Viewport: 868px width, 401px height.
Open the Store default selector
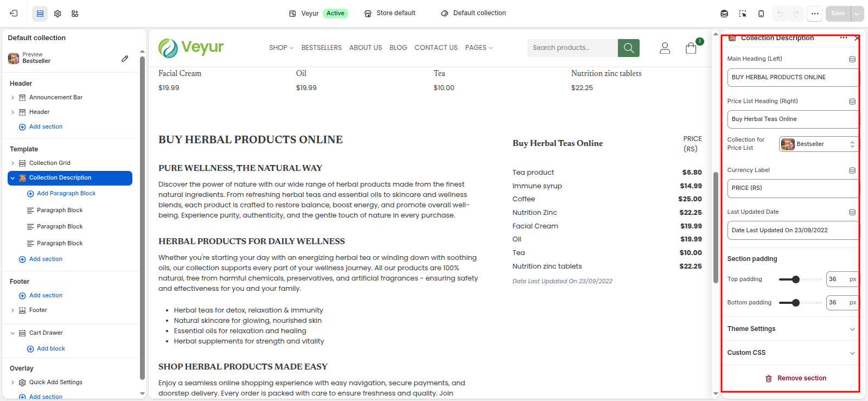[390, 13]
